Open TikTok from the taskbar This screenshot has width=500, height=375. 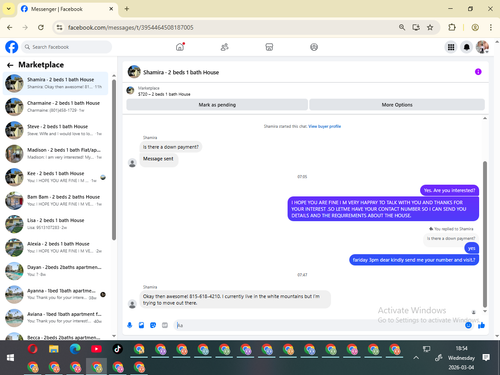tap(117, 349)
